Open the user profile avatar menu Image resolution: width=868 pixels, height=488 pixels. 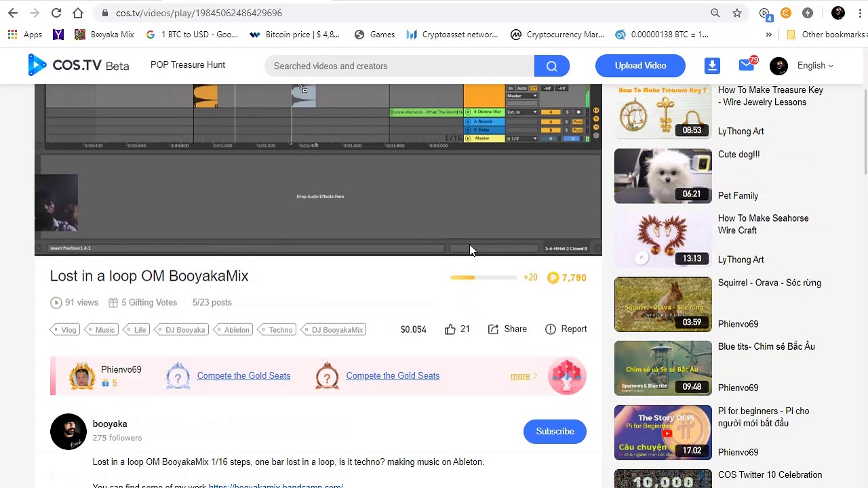click(779, 66)
